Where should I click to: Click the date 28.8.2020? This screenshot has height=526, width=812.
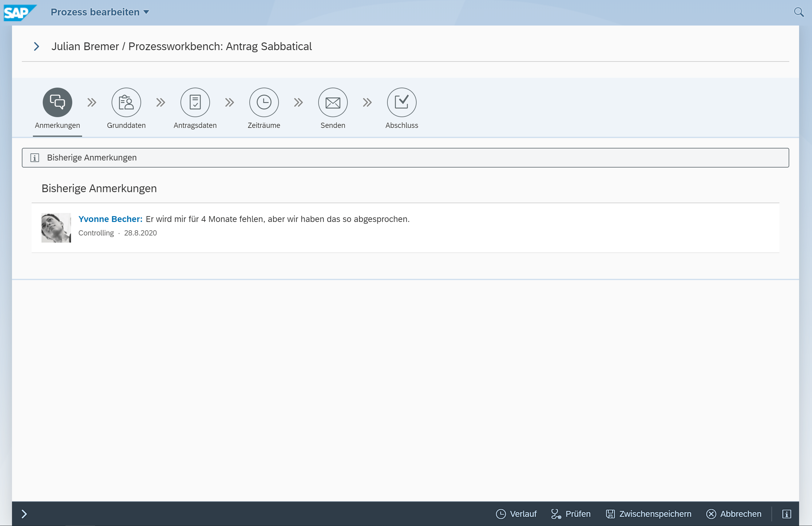tap(141, 233)
